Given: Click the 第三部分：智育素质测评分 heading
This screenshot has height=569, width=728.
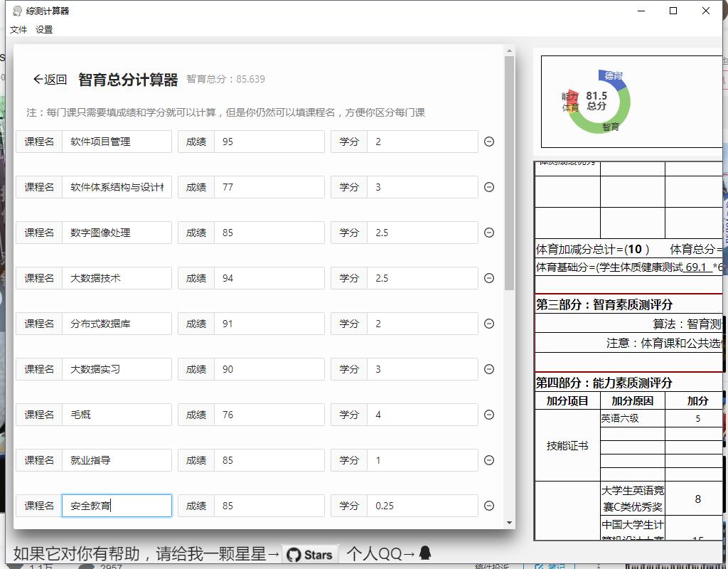Looking at the screenshot, I should coord(604,304).
